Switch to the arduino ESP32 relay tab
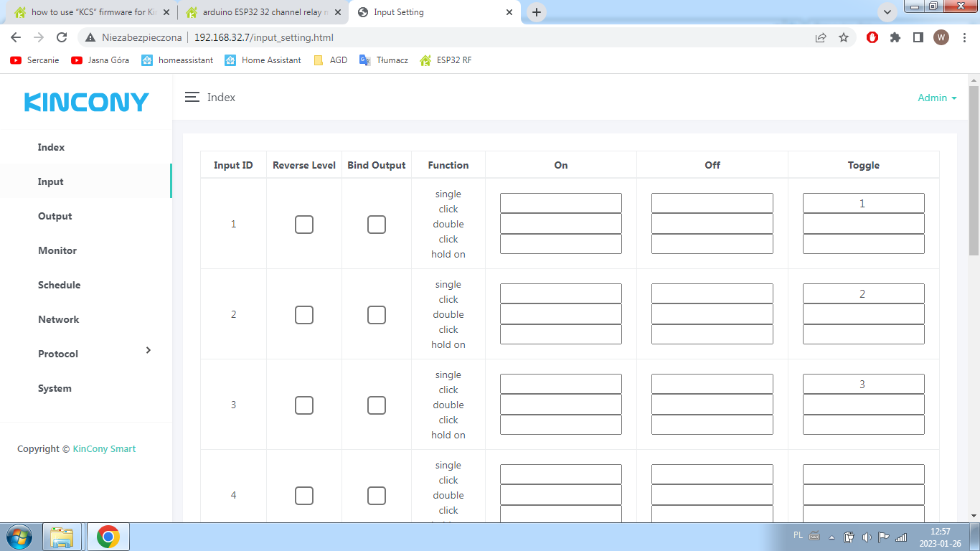Screen dimensions: 980x551 [x=262, y=12]
